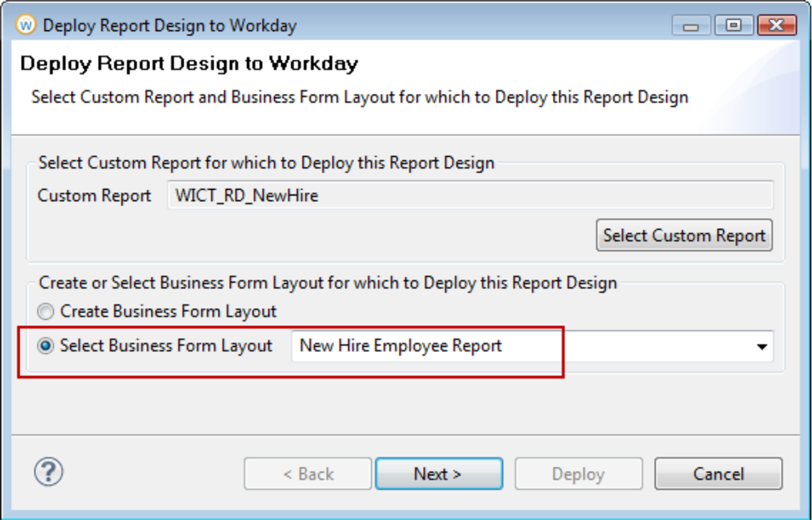This screenshot has width=812, height=520.
Task: Click the New Hire Employee Report combo box text
Action: (401, 346)
